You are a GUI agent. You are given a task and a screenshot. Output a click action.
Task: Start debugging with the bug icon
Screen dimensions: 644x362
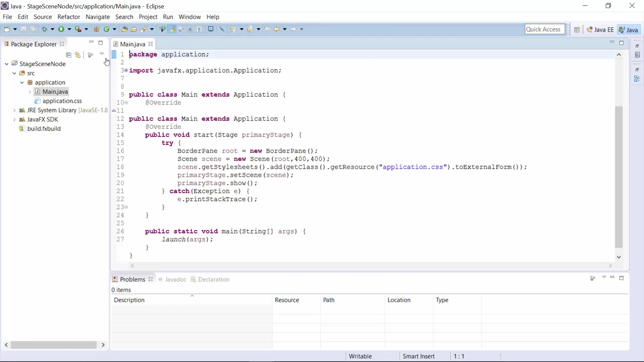44,29
